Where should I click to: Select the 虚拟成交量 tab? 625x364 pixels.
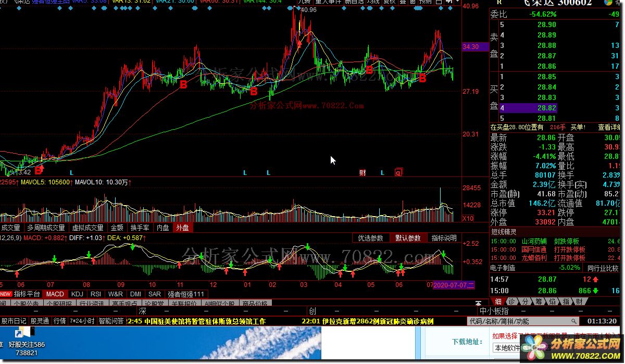87,228
